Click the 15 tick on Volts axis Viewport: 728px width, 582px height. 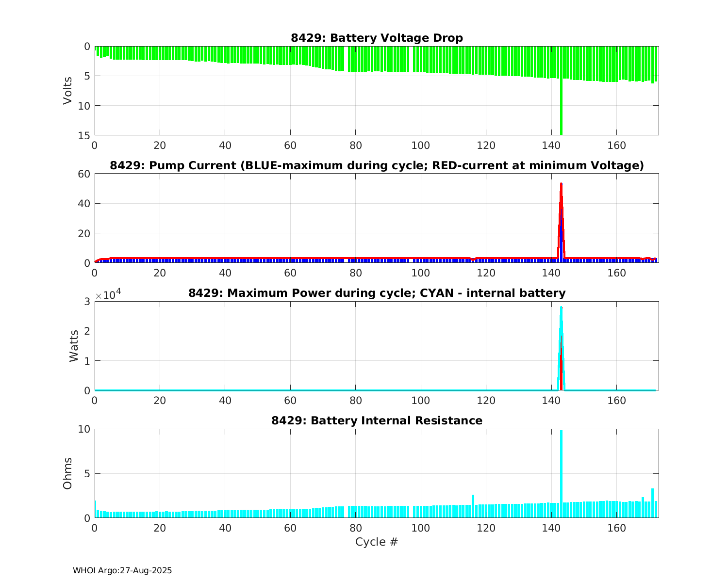click(85, 135)
